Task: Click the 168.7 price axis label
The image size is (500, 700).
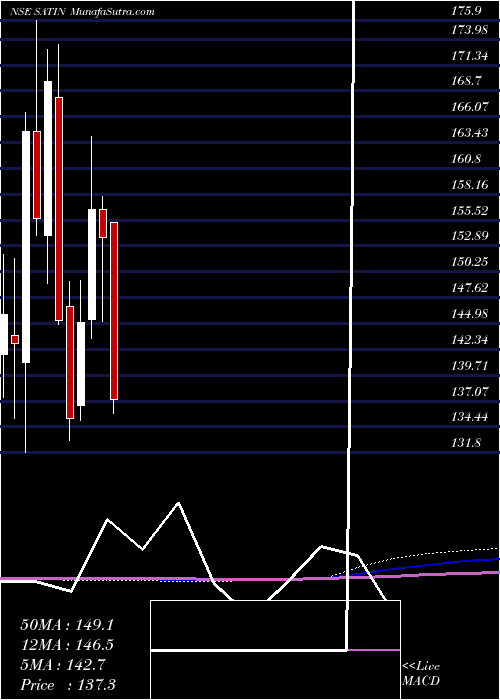Action: [467, 81]
